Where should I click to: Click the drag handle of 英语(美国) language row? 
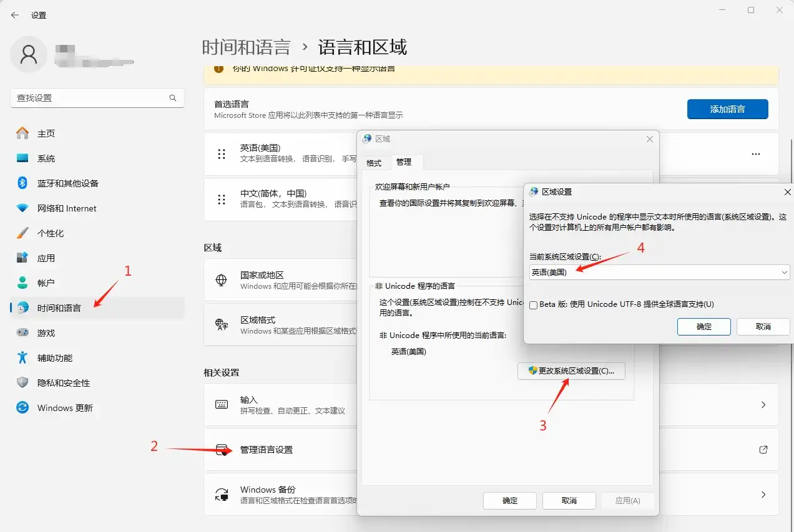pos(222,153)
